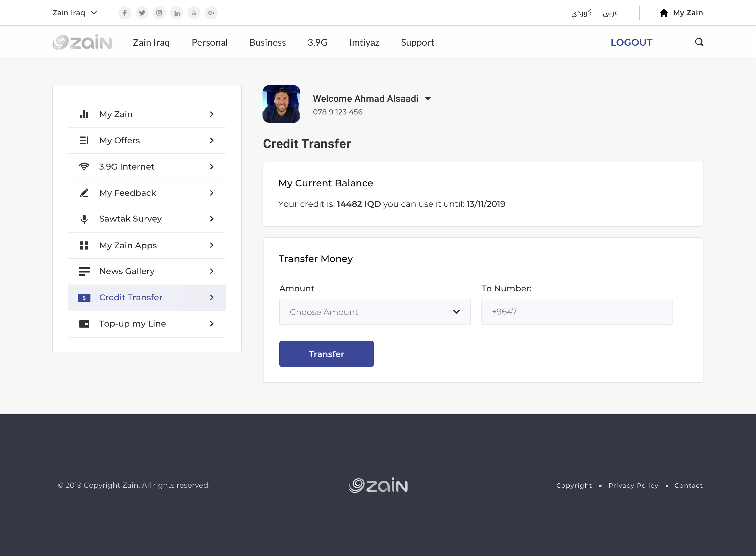Viewport: 756px width, 556px height.
Task: Open the Imtiyaz nav menu
Action: pos(364,43)
